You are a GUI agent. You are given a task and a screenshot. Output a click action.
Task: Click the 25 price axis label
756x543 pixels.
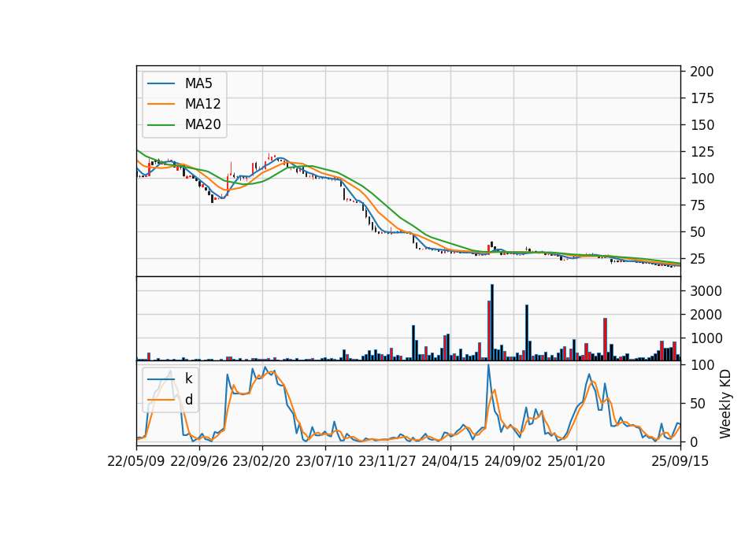[x=699, y=259]
